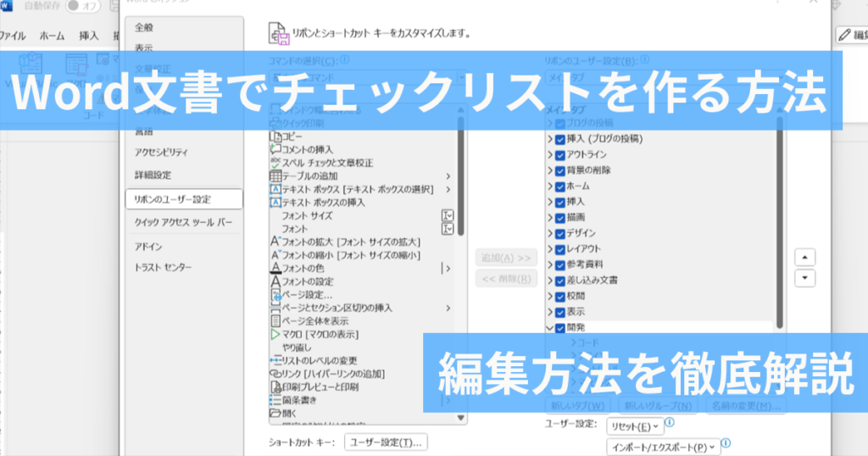Choose the マクロ play icon

[275, 334]
